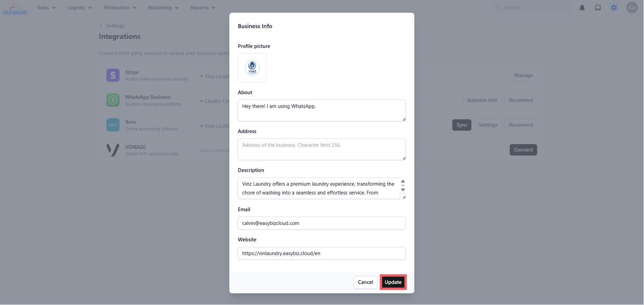This screenshot has height=305, width=644.
Task: Click the Update button in dialog
Action: (x=393, y=282)
